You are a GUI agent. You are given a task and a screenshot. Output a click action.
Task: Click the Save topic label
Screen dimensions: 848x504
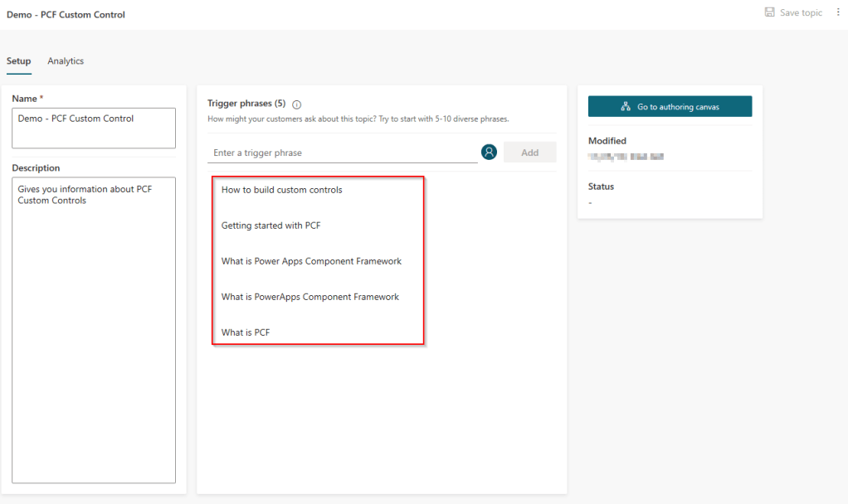pyautogui.click(x=801, y=12)
